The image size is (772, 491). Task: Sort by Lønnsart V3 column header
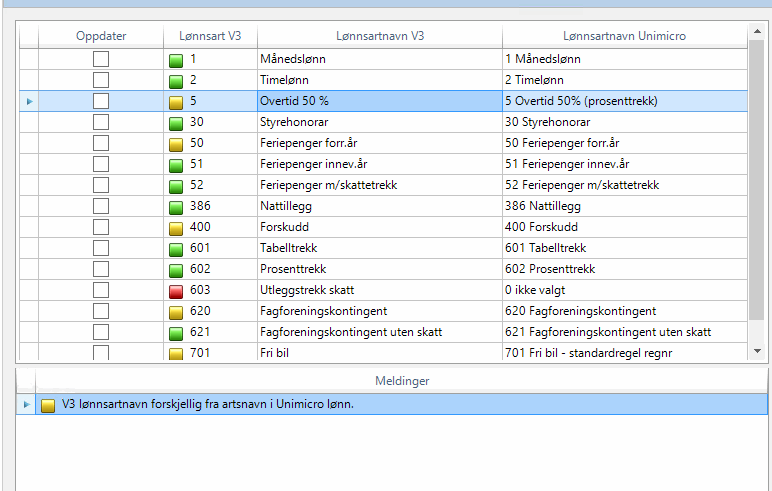click(x=210, y=36)
